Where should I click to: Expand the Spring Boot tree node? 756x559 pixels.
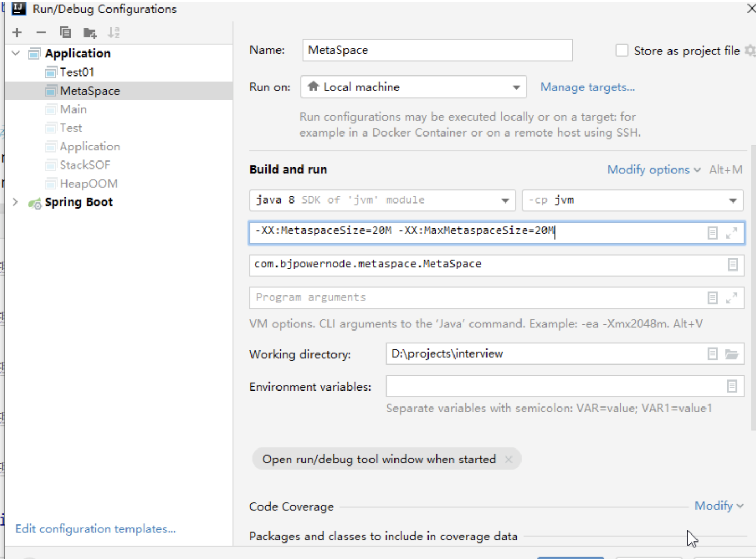[15, 202]
